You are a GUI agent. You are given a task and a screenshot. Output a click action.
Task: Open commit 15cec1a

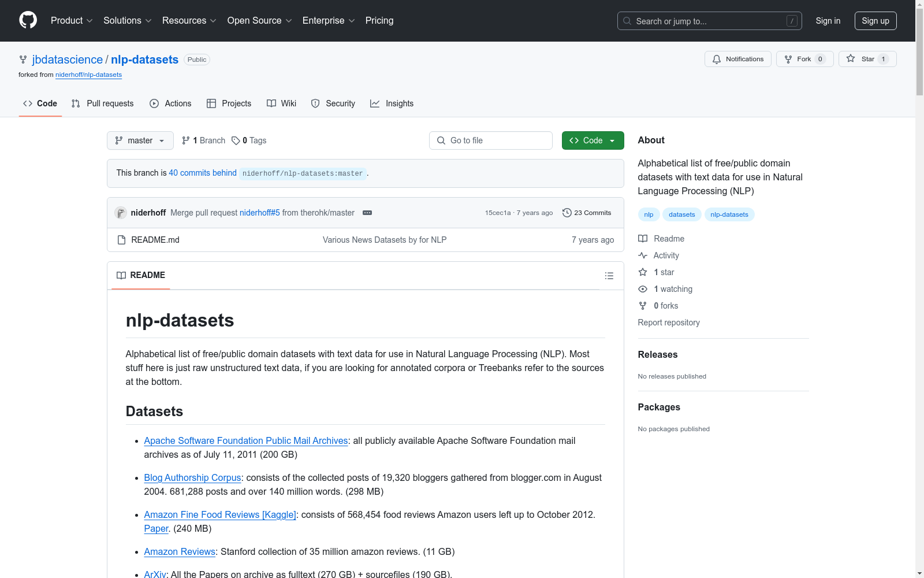pyautogui.click(x=498, y=213)
